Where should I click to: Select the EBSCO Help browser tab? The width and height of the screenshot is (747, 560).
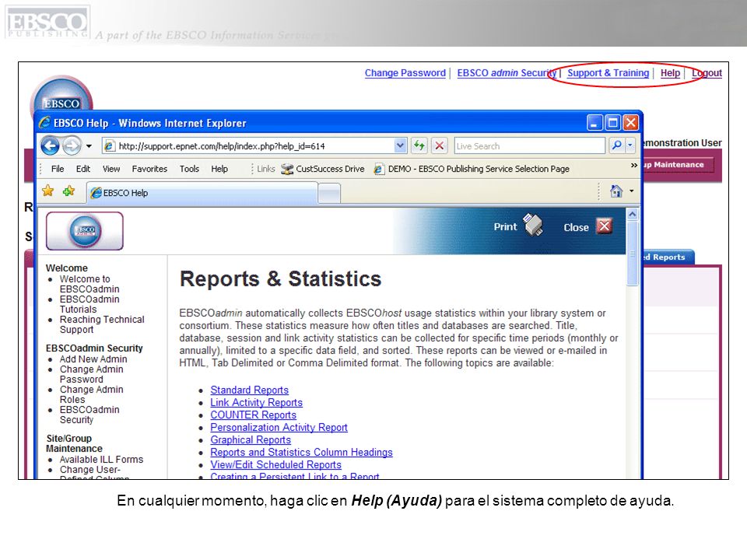click(202, 193)
